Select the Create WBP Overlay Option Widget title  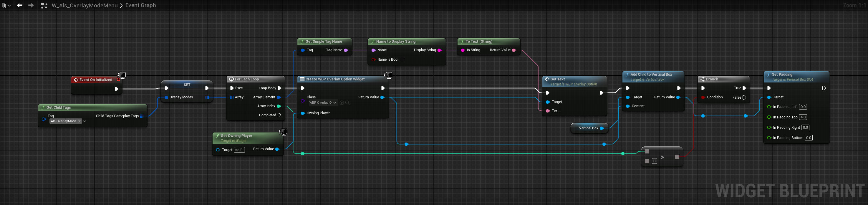pos(335,79)
